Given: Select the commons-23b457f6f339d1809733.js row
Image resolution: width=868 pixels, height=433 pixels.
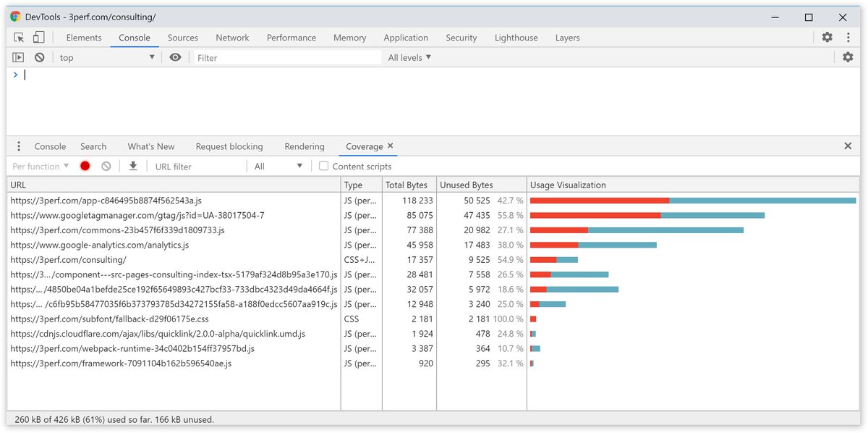Looking at the screenshot, I should (433, 230).
